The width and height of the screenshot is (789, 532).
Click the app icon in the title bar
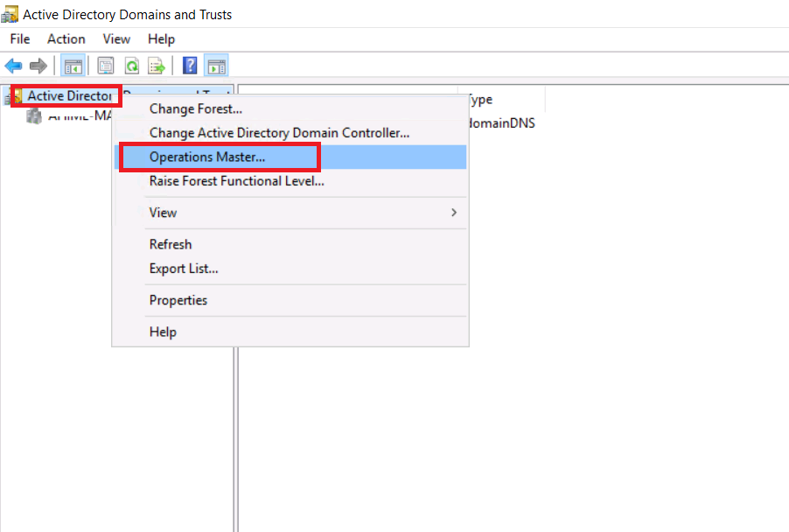pyautogui.click(x=10, y=14)
